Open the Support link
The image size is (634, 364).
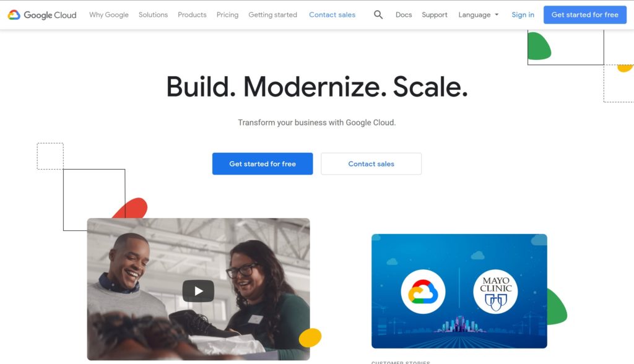point(434,15)
